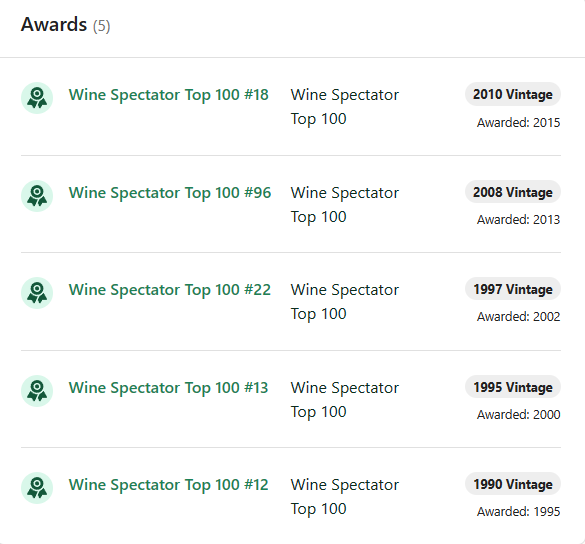
Task: Click the Awarded: 2015 text
Action: [x=519, y=122]
